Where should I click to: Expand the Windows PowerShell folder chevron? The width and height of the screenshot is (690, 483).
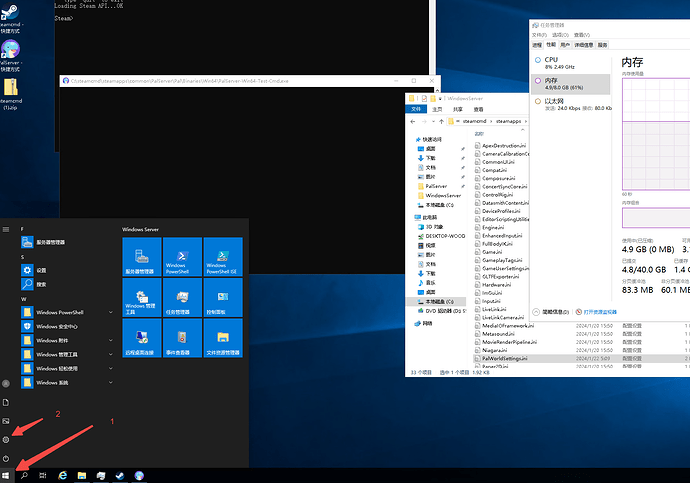point(110,312)
